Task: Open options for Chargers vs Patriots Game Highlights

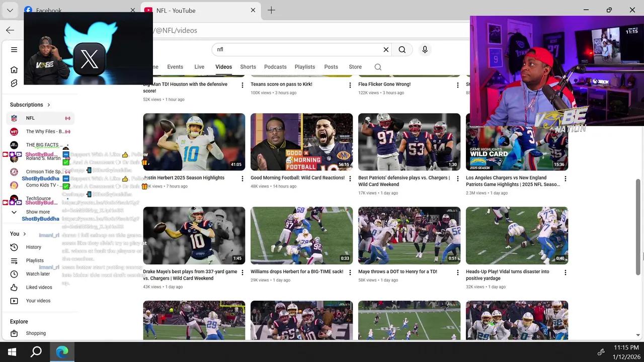Action: 566,179
